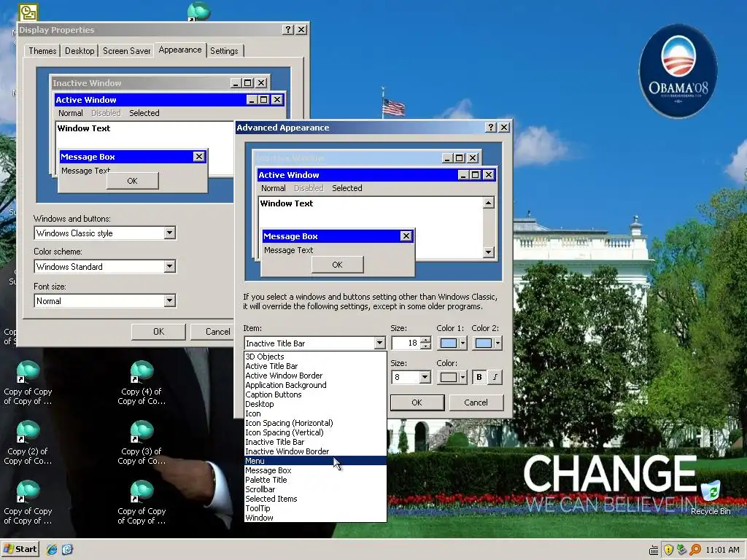Open the 'Copy (3) of Copy of Co…' shortcut

pyautogui.click(x=142, y=443)
